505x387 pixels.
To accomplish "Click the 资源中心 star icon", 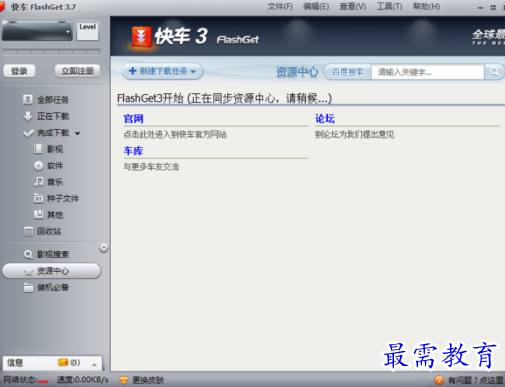I will click(28, 272).
